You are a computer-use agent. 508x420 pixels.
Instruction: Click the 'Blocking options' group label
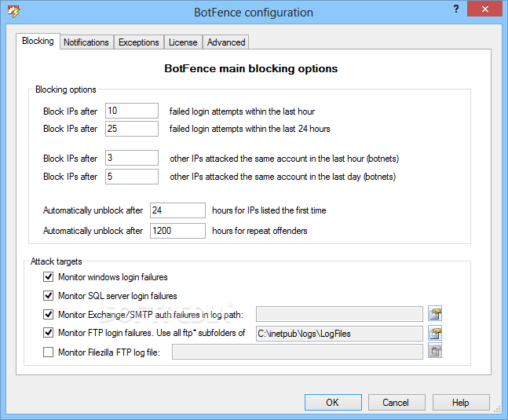66,89
